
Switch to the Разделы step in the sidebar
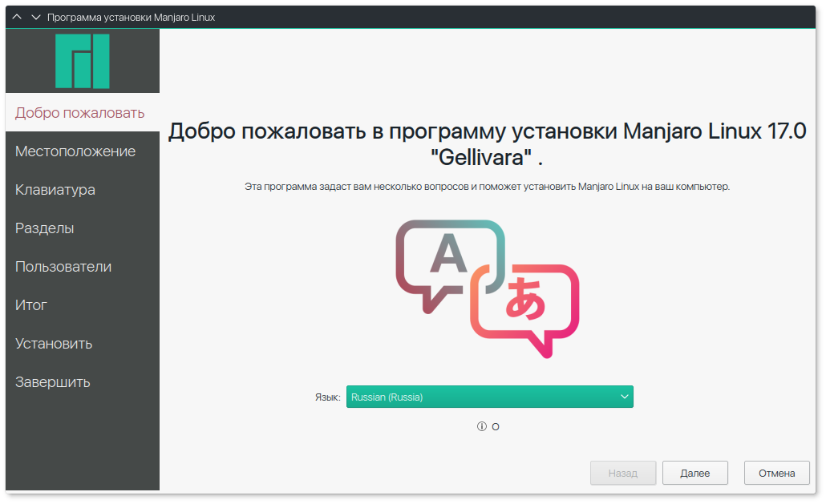pos(45,228)
